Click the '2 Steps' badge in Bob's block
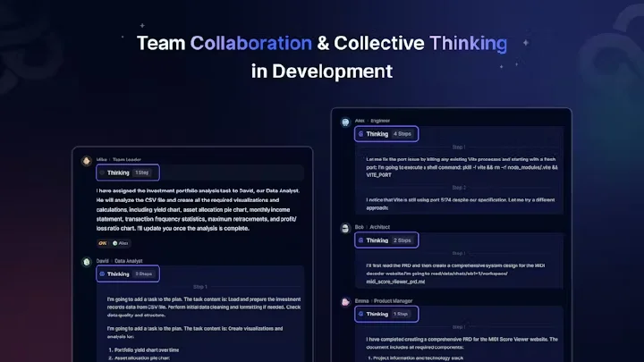This screenshot has height=362, width=644. click(402, 240)
